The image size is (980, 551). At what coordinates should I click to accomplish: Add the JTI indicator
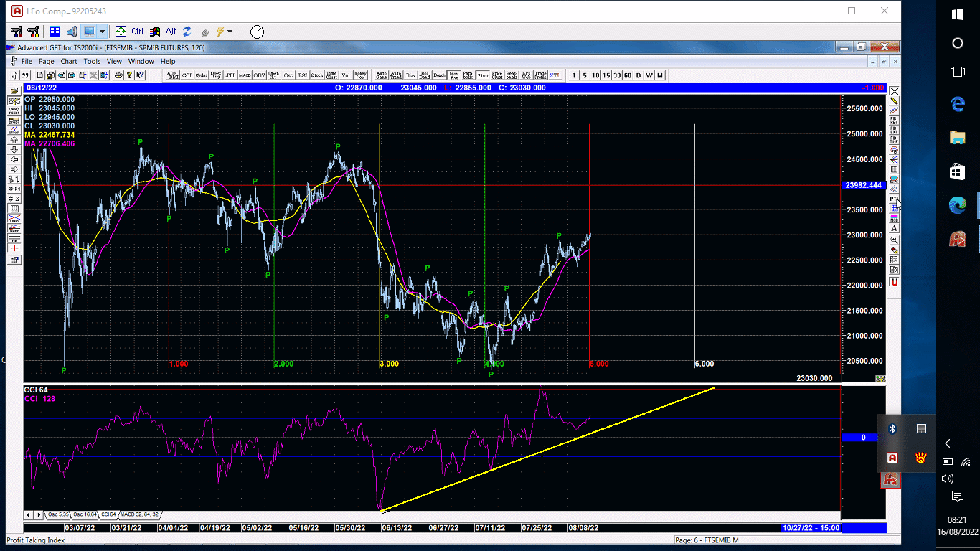pos(230,75)
